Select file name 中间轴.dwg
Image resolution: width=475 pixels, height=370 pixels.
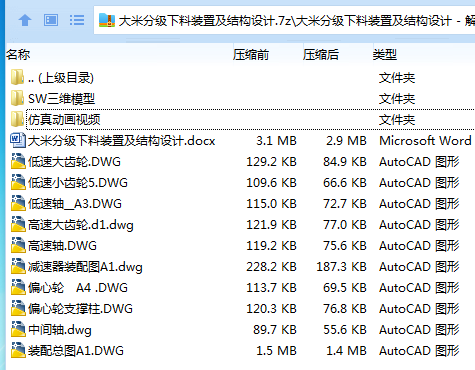60,330
